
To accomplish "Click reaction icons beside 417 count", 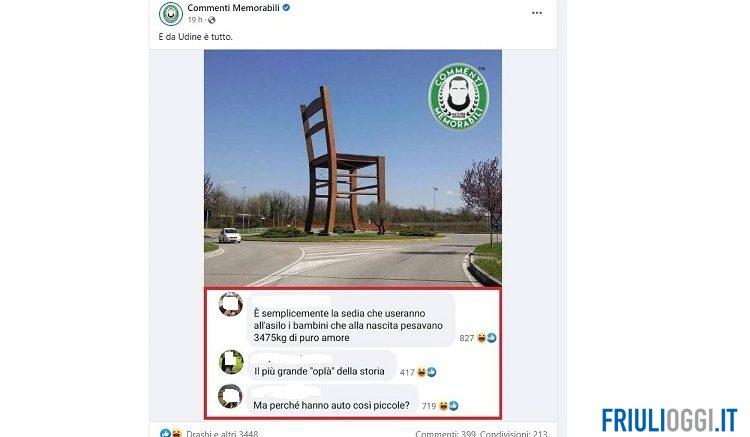I will click(427, 372).
